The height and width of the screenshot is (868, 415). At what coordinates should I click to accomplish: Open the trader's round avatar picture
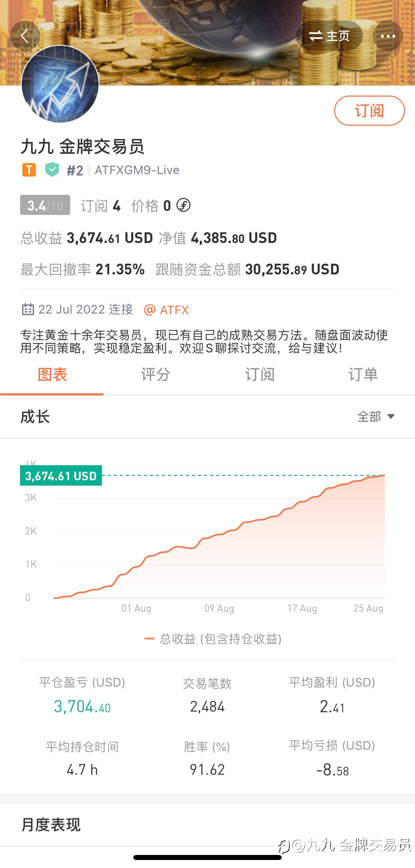point(60,84)
